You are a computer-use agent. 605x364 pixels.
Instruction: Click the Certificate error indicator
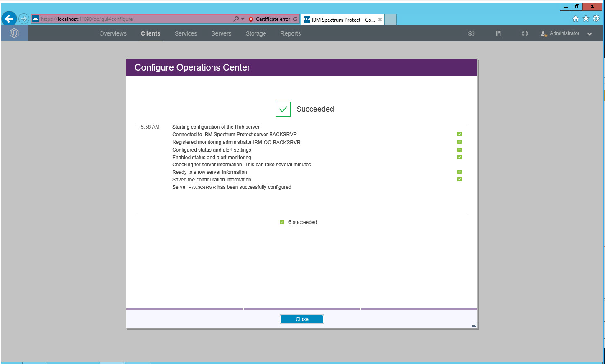[270, 19]
